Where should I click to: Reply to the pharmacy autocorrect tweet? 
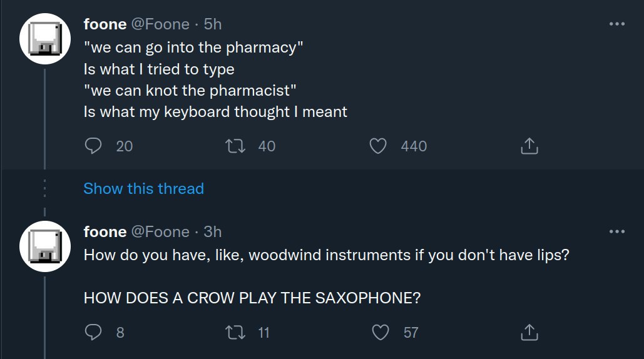(x=93, y=146)
